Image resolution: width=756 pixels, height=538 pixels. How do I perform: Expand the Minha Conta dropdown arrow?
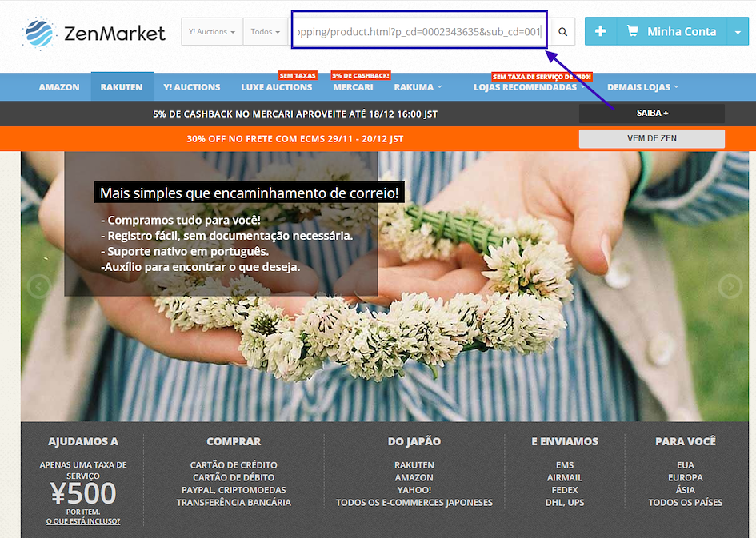coord(738,32)
